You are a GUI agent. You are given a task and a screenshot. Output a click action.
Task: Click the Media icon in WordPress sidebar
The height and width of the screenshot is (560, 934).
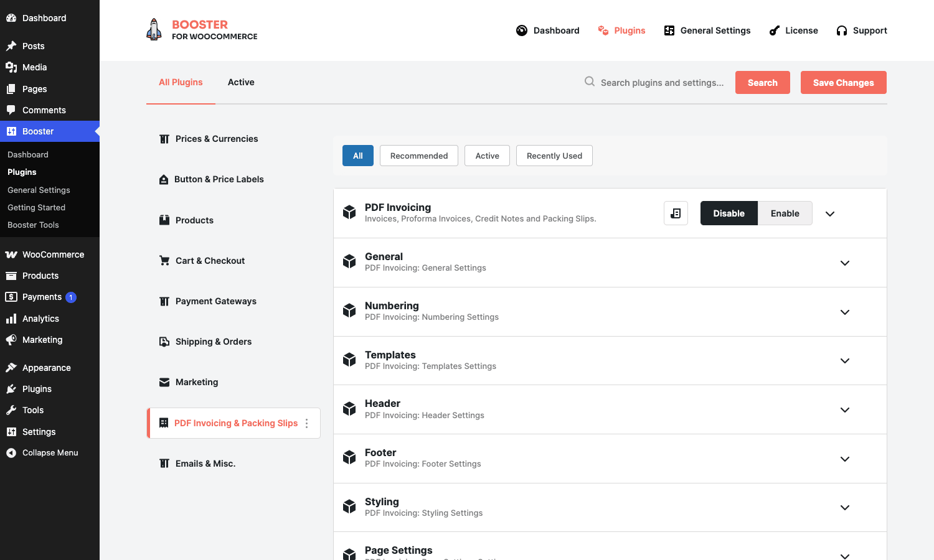[x=11, y=67]
